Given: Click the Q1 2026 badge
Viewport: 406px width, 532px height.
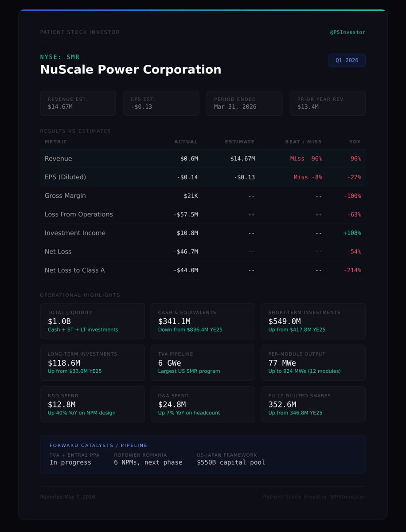Looking at the screenshot, I should [347, 60].
